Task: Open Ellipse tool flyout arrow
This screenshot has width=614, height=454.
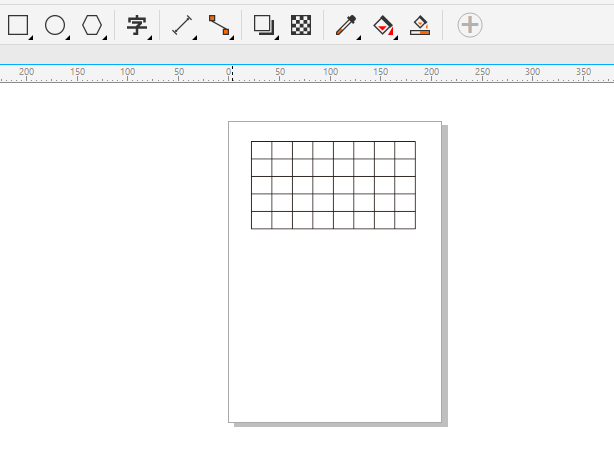Action: (x=67, y=38)
